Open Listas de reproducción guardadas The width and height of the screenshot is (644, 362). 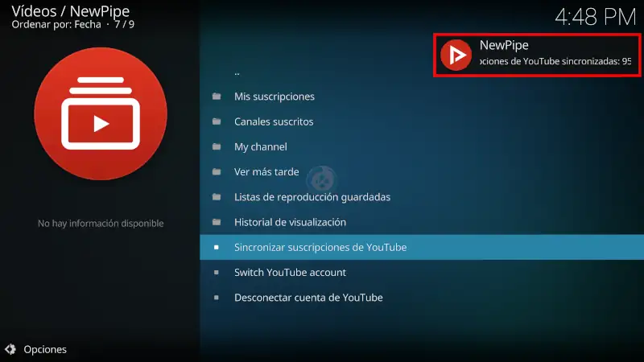(422, 197)
